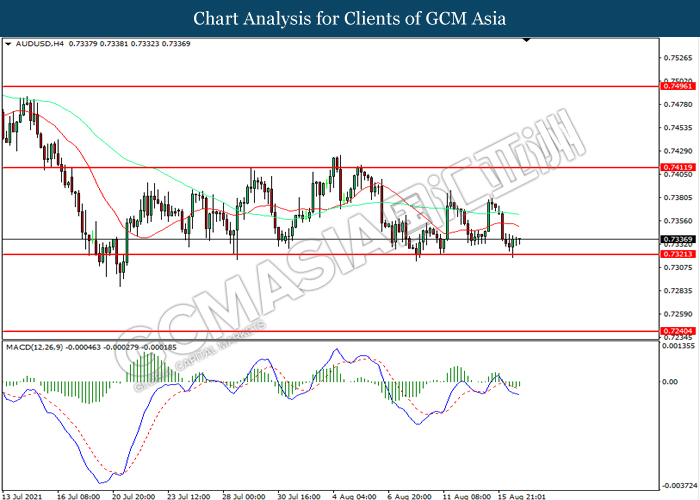This screenshot has height=500, width=700.
Task: Click the 4 Aug 04:00 time label
Action: (354, 496)
